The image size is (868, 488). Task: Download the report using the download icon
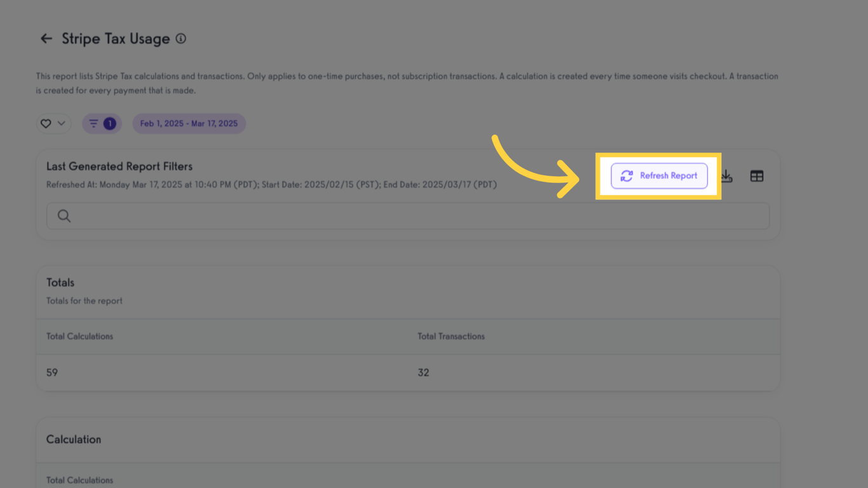tap(726, 177)
